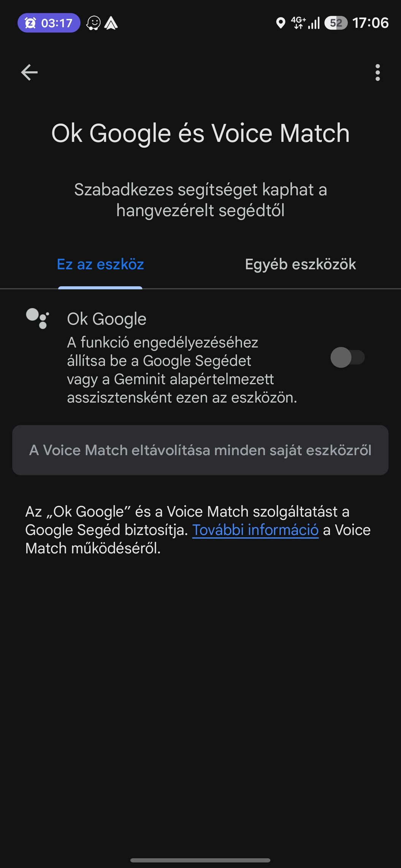Tap the 17:06 clock
This screenshot has height=868, width=401.
[370, 23]
